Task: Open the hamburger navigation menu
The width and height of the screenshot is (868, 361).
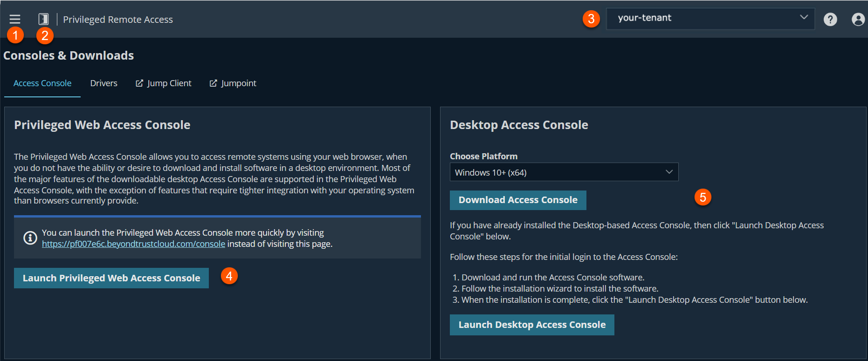Action: coord(15,19)
